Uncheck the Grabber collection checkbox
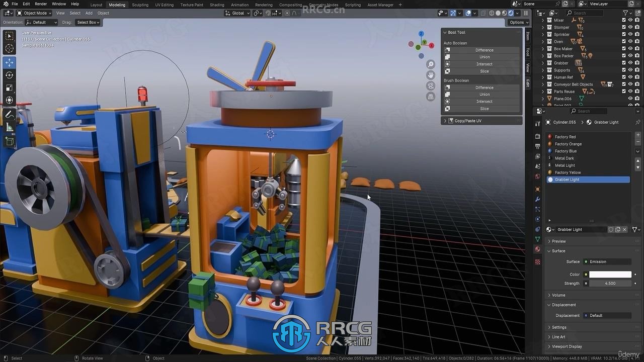This screenshot has height=362, width=644. (624, 63)
